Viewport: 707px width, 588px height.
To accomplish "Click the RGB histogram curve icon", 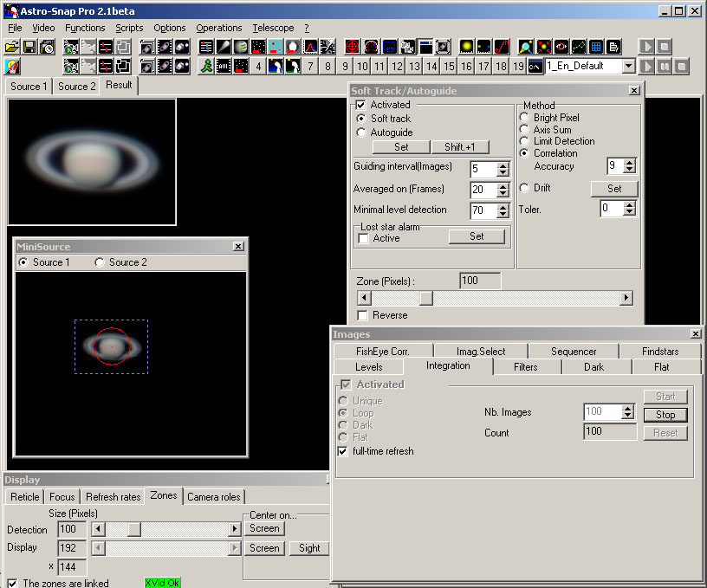I will (310, 47).
